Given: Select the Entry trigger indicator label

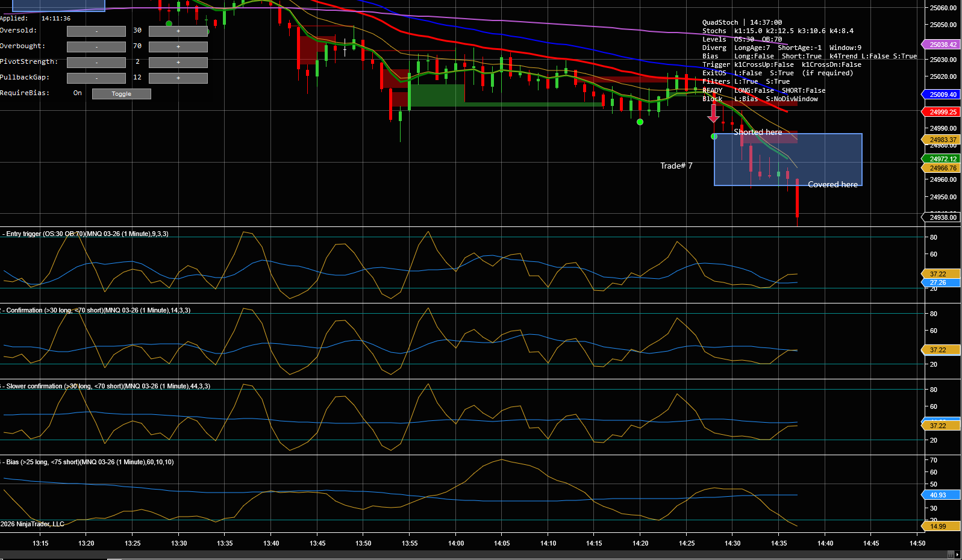Looking at the screenshot, I should tap(85, 234).
